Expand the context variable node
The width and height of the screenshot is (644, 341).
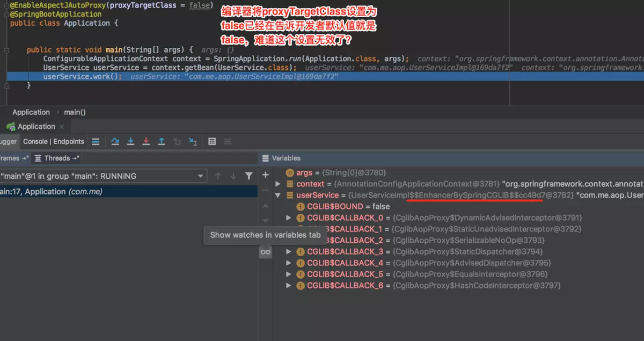tap(278, 184)
